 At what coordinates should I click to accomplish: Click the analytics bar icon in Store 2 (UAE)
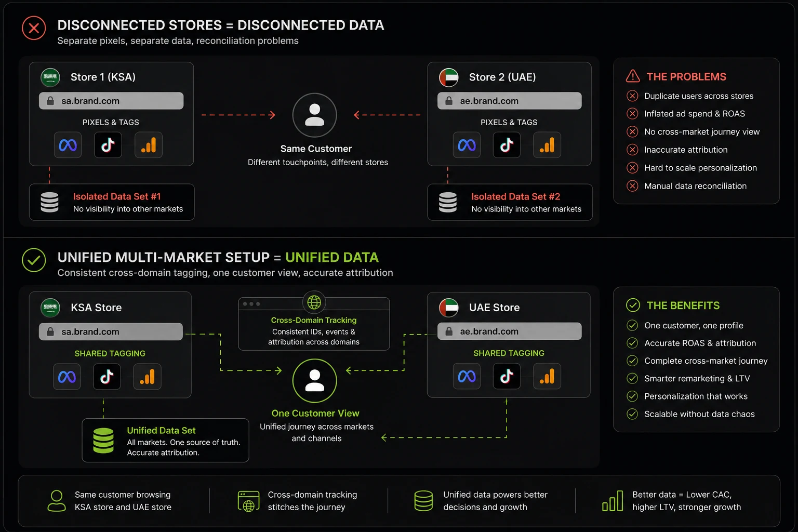coord(547,145)
